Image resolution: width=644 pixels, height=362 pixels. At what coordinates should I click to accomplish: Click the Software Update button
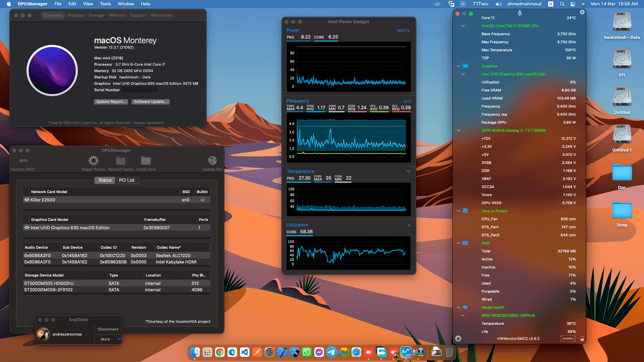[150, 102]
